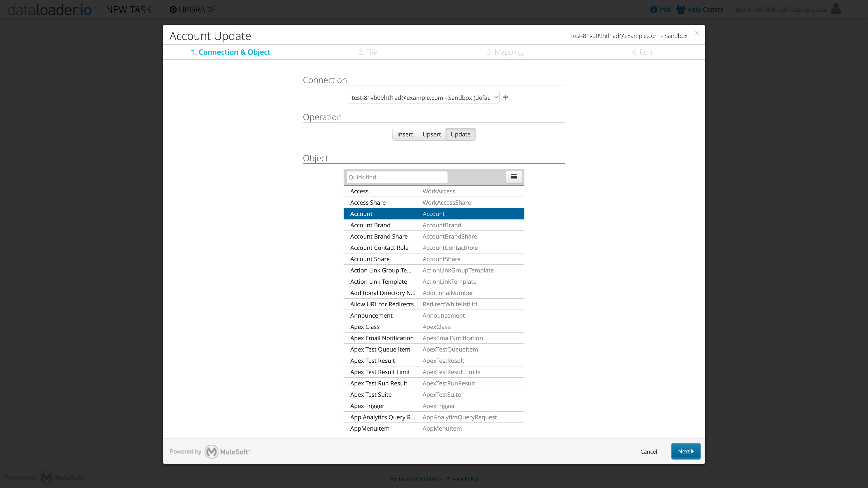This screenshot has width=868, height=488.
Task: Proceed using the Next button
Action: [x=686, y=451]
